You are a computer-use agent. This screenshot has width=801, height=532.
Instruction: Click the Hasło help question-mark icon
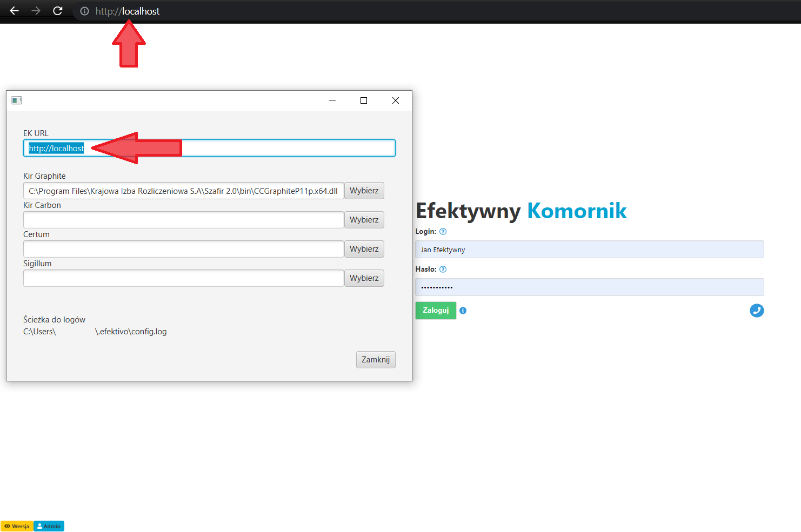[443, 270]
